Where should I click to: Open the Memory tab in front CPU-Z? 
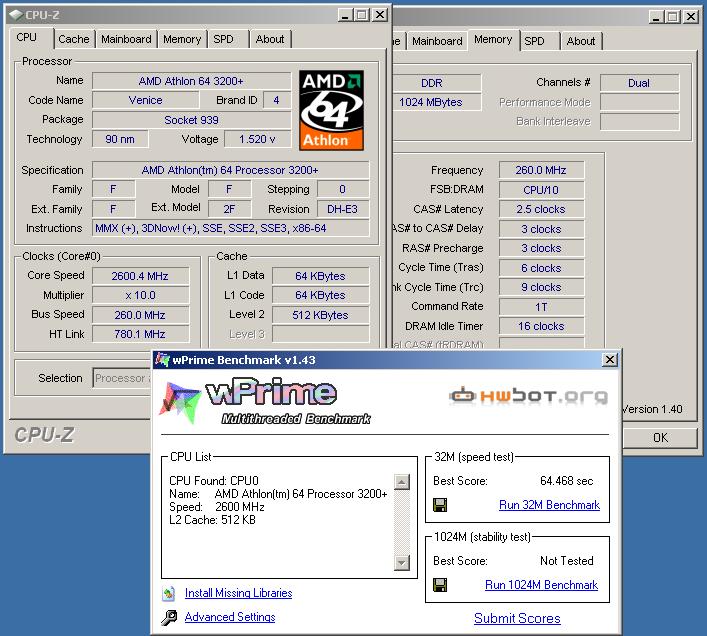coord(182,39)
